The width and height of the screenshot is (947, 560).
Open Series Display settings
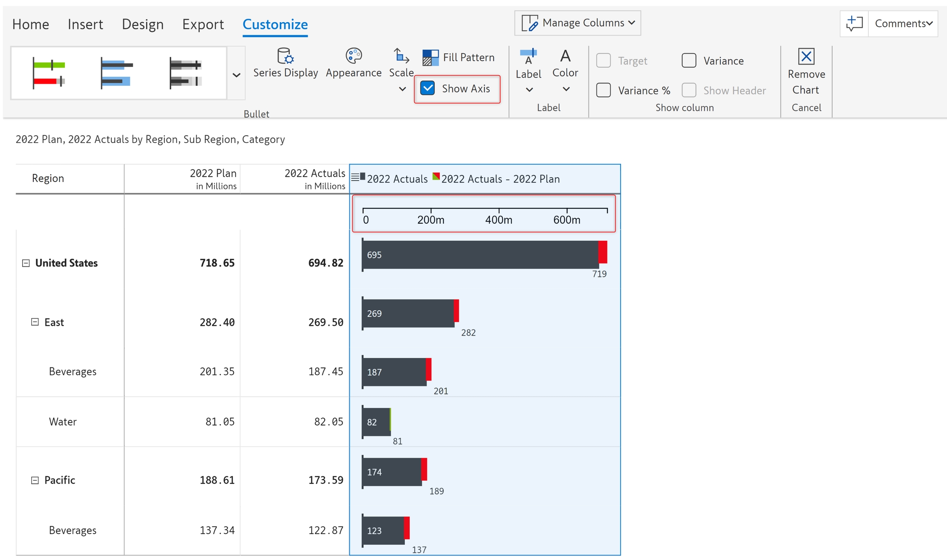pos(285,57)
